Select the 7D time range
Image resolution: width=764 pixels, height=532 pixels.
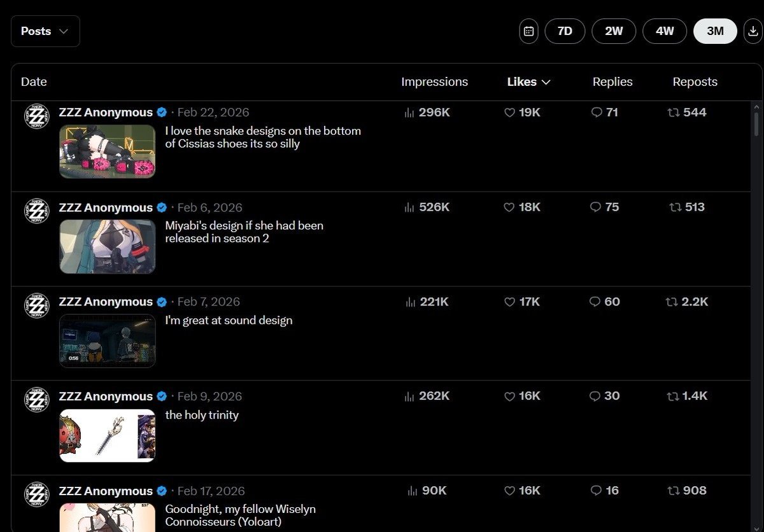pyautogui.click(x=565, y=31)
